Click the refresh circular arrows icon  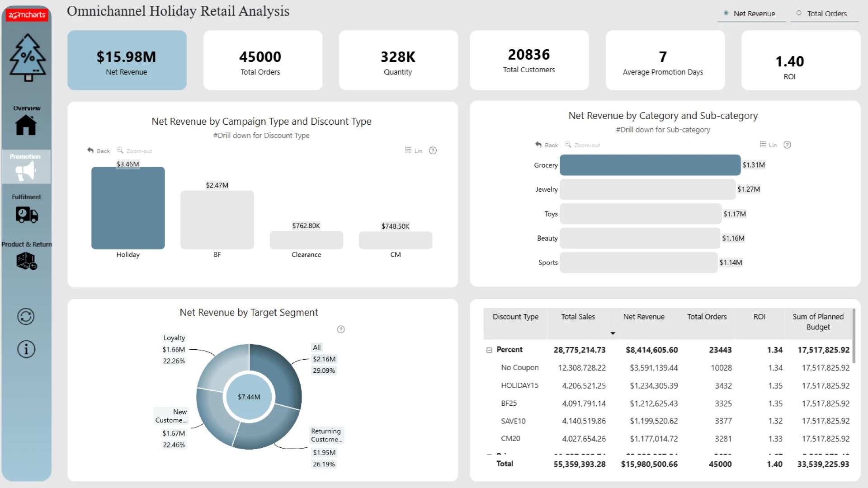26,316
